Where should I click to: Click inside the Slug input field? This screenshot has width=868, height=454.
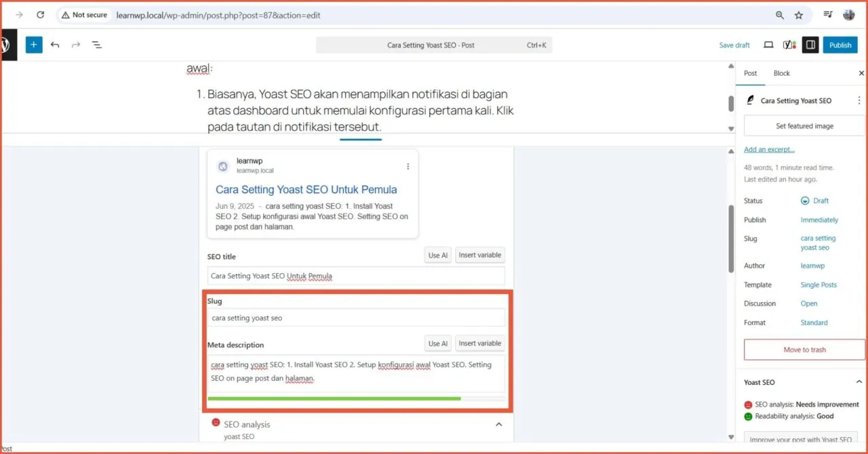pos(356,318)
